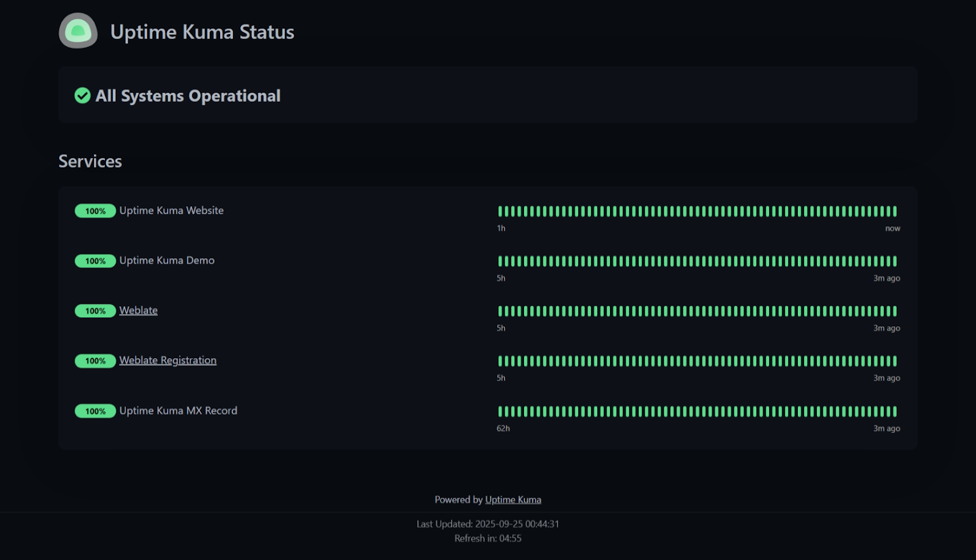Click the Uptime Kuma Status page title

coord(202,32)
